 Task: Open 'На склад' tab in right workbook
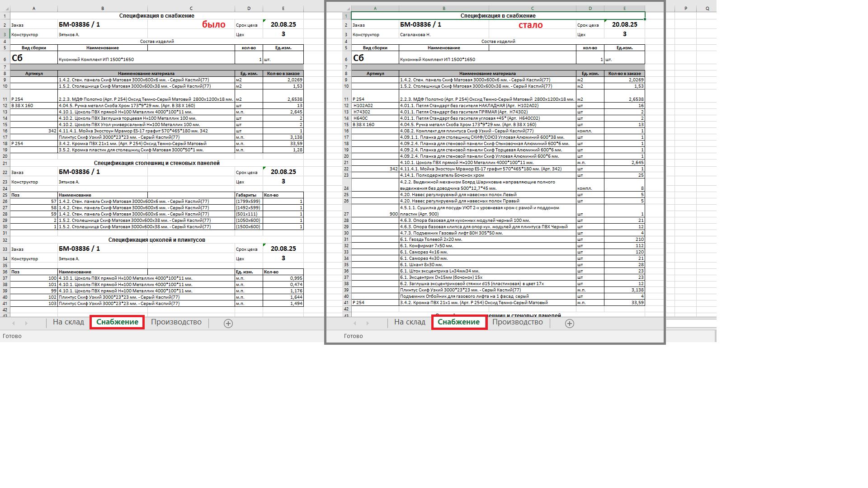(x=410, y=322)
